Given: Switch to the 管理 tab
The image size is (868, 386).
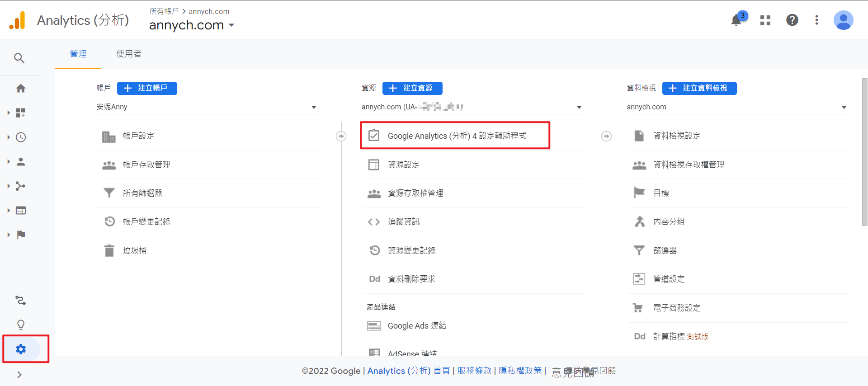Looking at the screenshot, I should tap(78, 54).
